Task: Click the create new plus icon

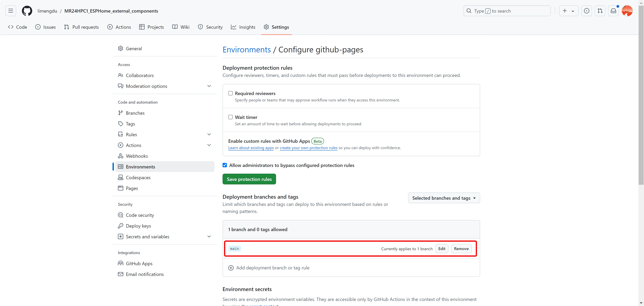Action: click(565, 11)
